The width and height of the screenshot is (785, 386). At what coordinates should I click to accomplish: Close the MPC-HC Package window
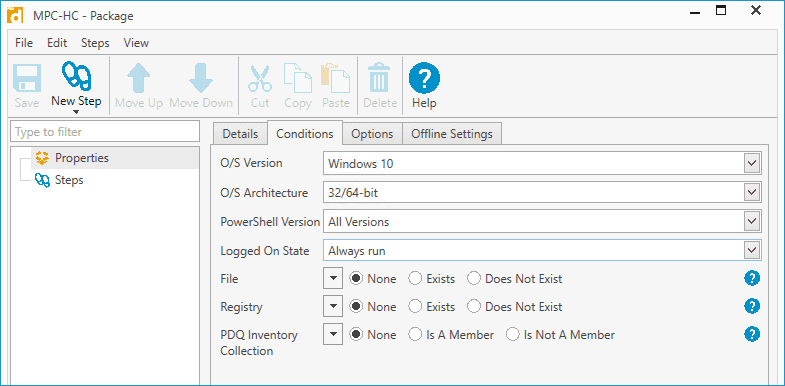(756, 11)
